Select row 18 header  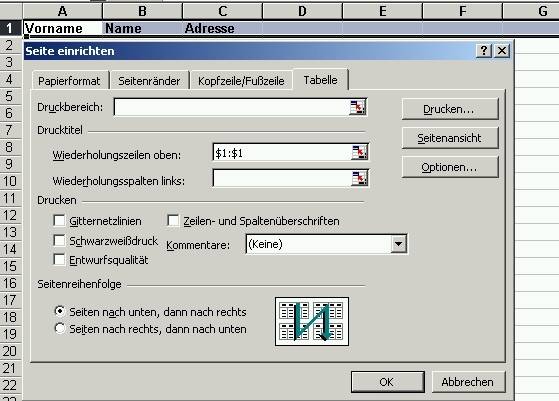coord(11,317)
